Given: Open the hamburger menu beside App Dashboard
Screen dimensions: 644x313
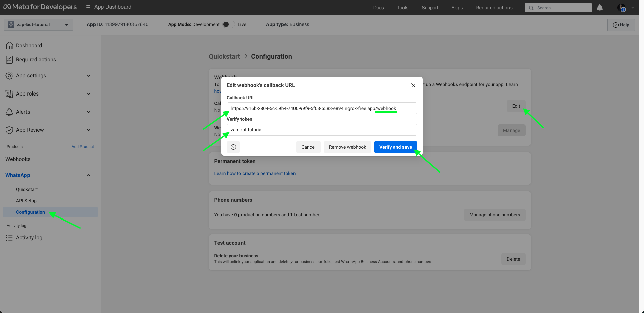Looking at the screenshot, I should pyautogui.click(x=88, y=7).
